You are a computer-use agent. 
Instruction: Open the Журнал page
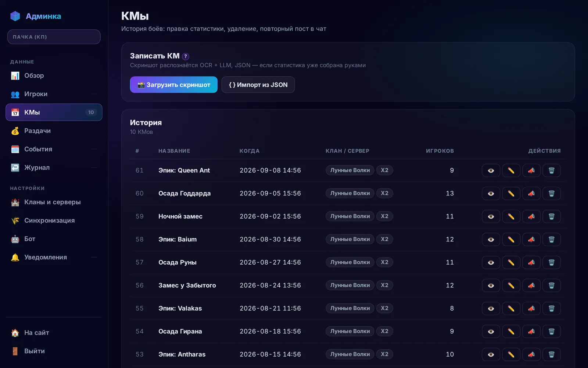pyautogui.click(x=54, y=167)
